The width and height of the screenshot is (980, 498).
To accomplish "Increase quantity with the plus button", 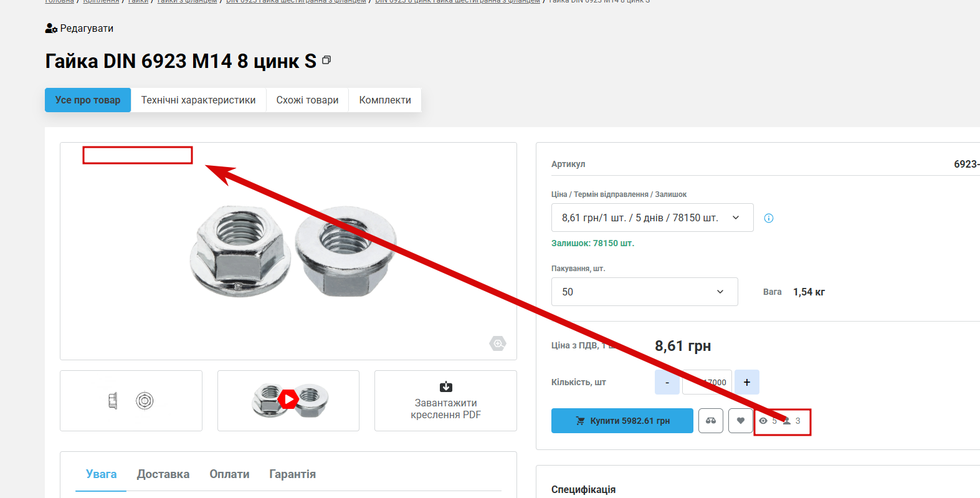I will (x=747, y=382).
